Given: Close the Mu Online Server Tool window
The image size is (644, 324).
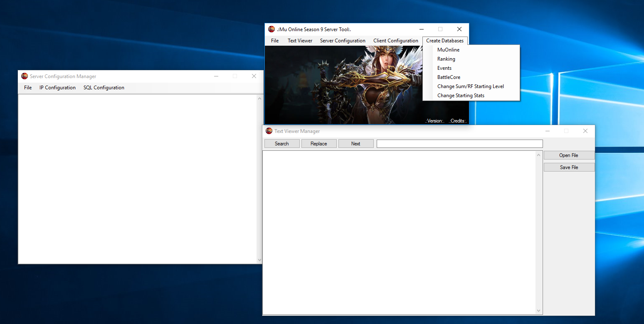Looking at the screenshot, I should point(459,29).
